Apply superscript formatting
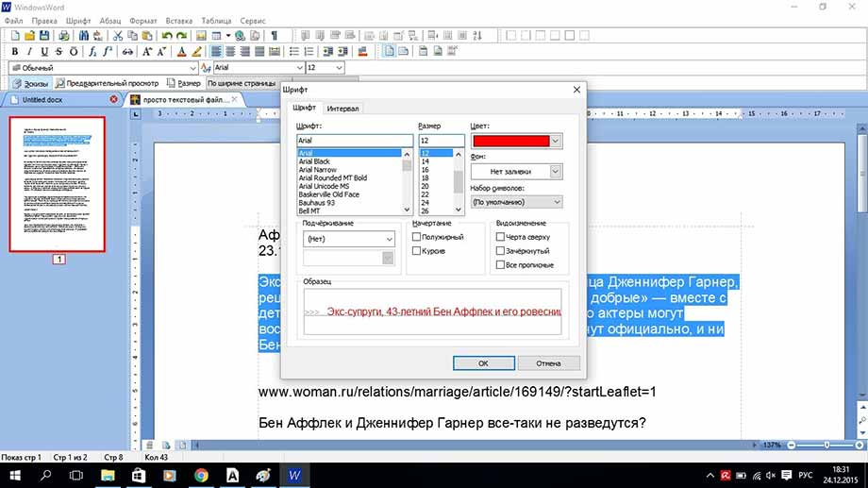Screen dimensions: 868x488 (108, 52)
